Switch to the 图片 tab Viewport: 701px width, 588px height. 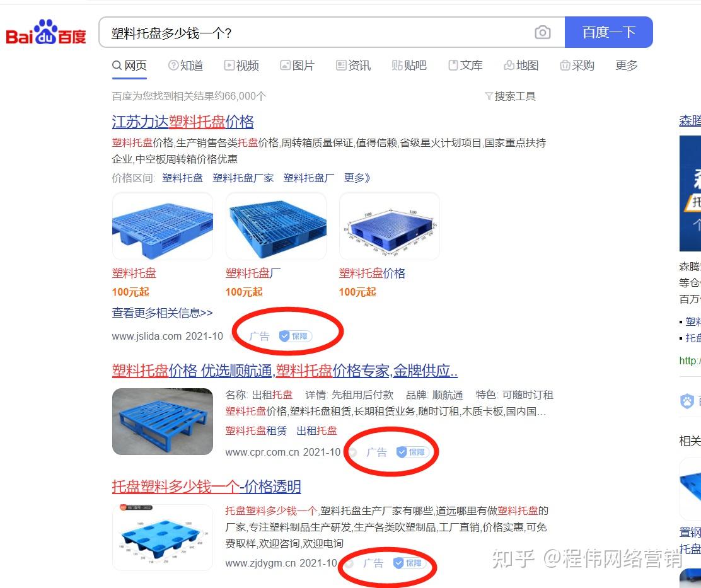tap(298, 66)
